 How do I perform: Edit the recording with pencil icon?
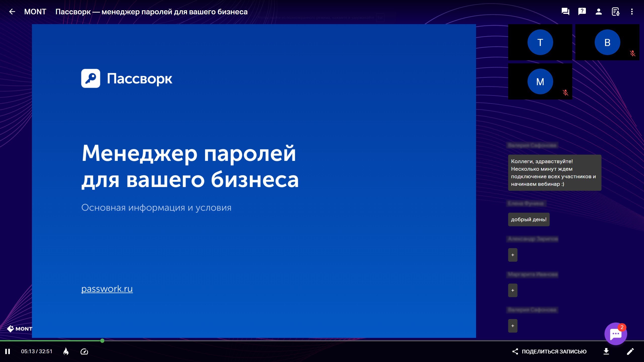(x=630, y=351)
